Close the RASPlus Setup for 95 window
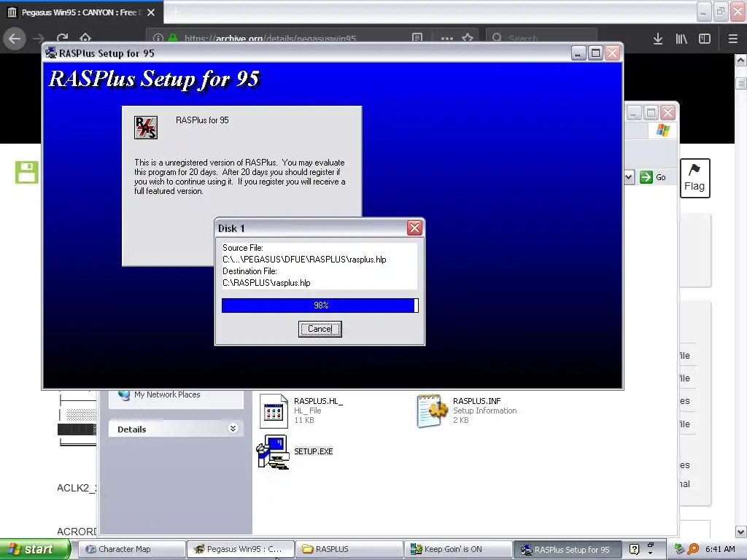747x560 pixels. tap(613, 52)
